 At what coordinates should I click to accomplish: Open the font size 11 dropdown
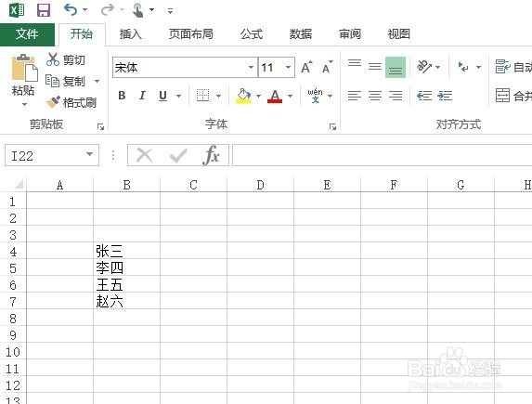[288, 67]
